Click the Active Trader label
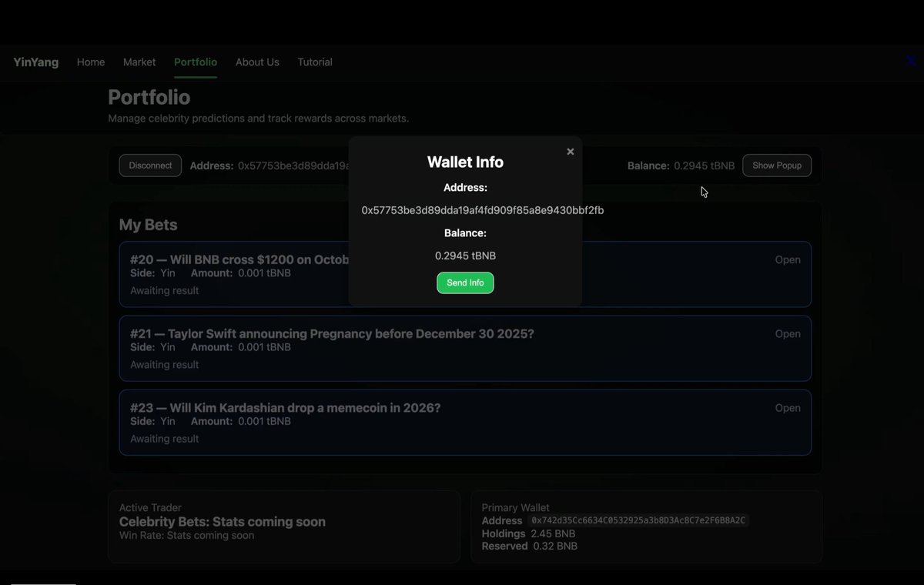Screen dimensions: 924x585 coord(150,508)
